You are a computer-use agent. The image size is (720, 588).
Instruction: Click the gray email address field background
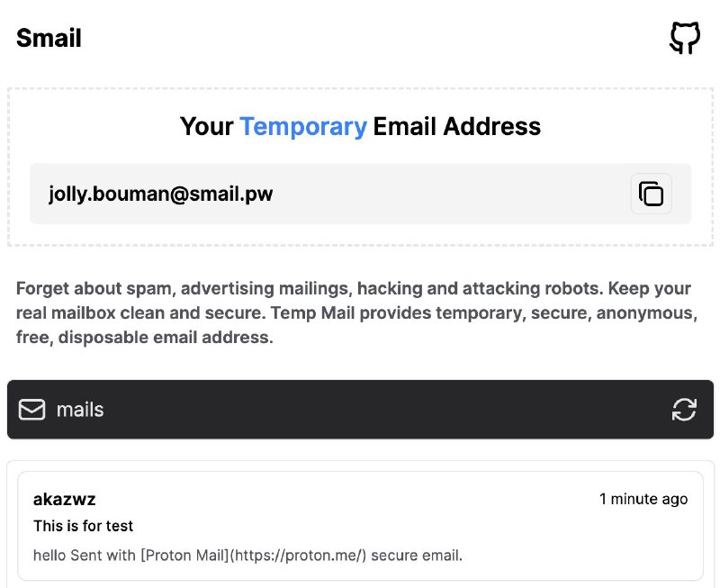click(x=450, y=194)
